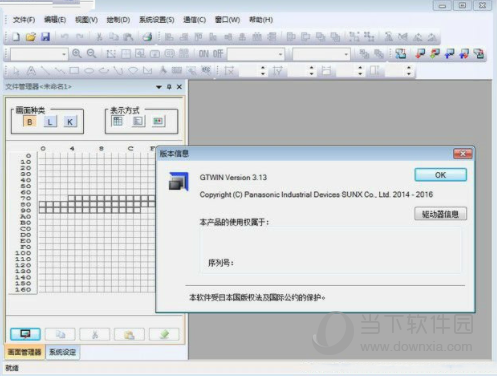Click the Y position stepper arrows

tap(311, 70)
